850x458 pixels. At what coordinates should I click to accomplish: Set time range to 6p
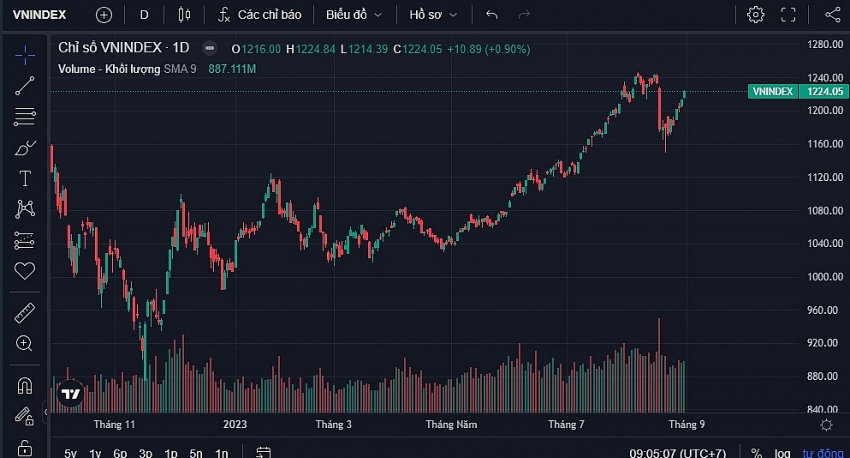(x=120, y=453)
